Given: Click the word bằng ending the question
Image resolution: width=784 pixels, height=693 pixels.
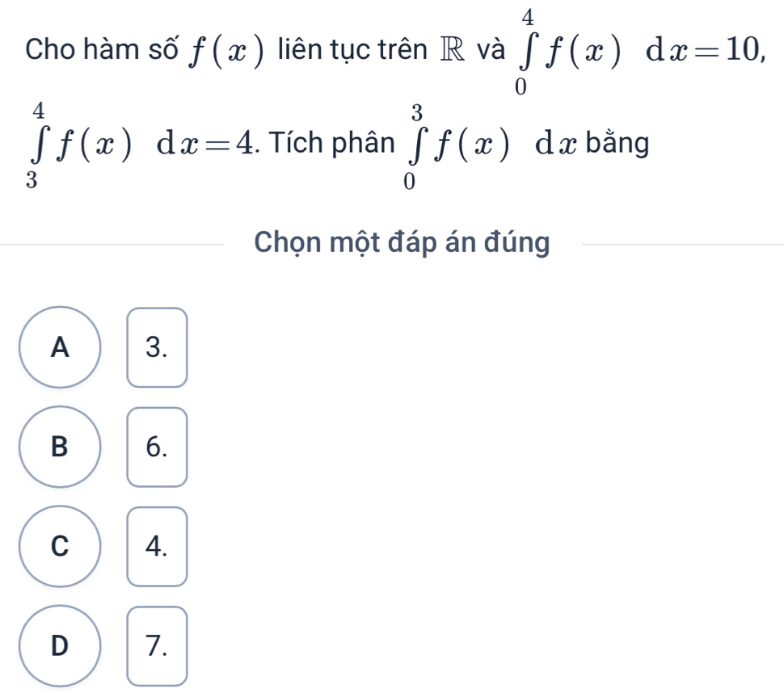Looking at the screenshot, I should [x=618, y=144].
